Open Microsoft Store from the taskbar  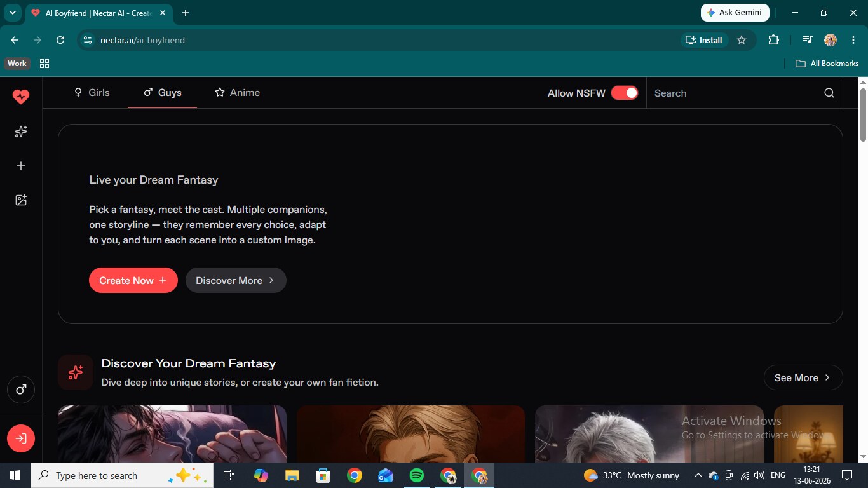323,475
